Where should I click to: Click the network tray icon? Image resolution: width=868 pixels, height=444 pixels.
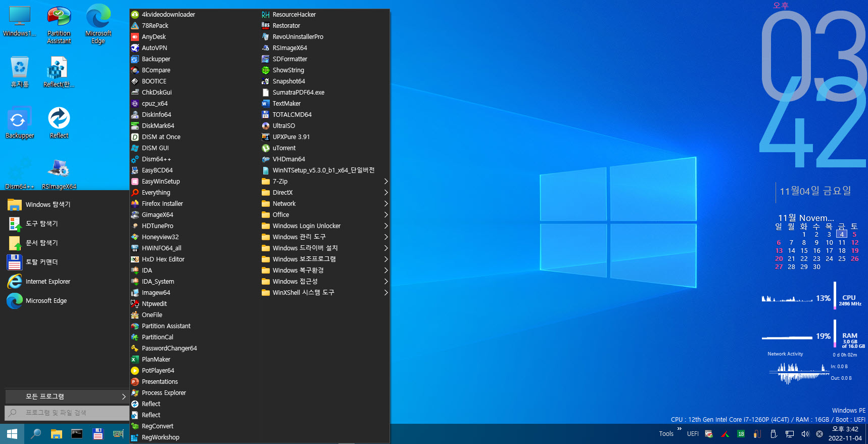pyautogui.click(x=790, y=434)
